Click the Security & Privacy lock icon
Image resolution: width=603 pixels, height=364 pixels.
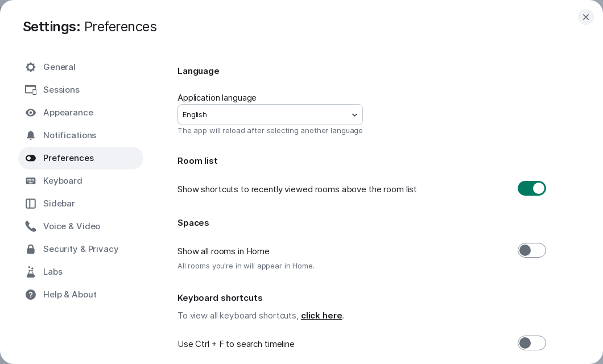click(x=31, y=249)
